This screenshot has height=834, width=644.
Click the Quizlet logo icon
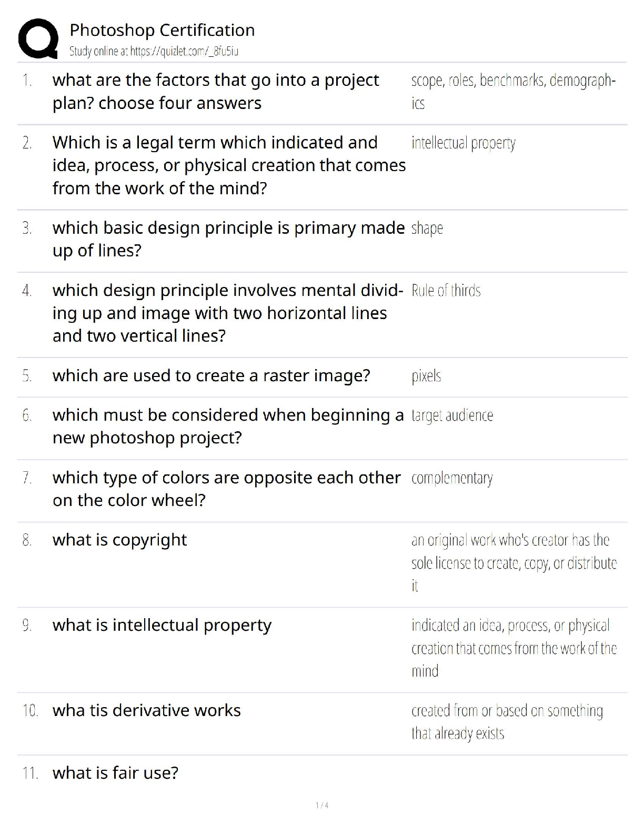(x=38, y=38)
